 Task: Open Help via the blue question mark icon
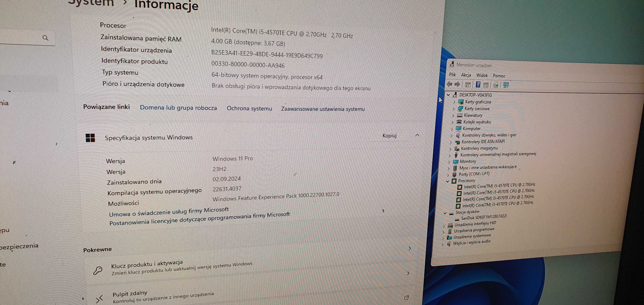(x=478, y=85)
